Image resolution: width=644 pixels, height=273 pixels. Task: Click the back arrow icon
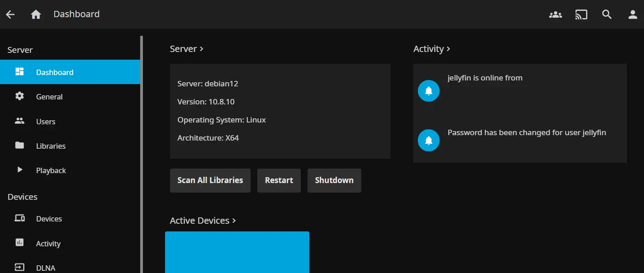(10, 14)
